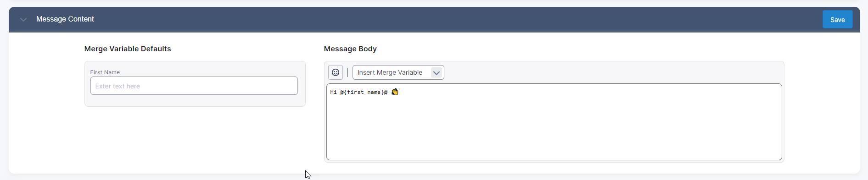Click the Insert Merge Variable down arrow
Image resolution: width=868 pixels, height=180 pixels.
[x=437, y=72]
